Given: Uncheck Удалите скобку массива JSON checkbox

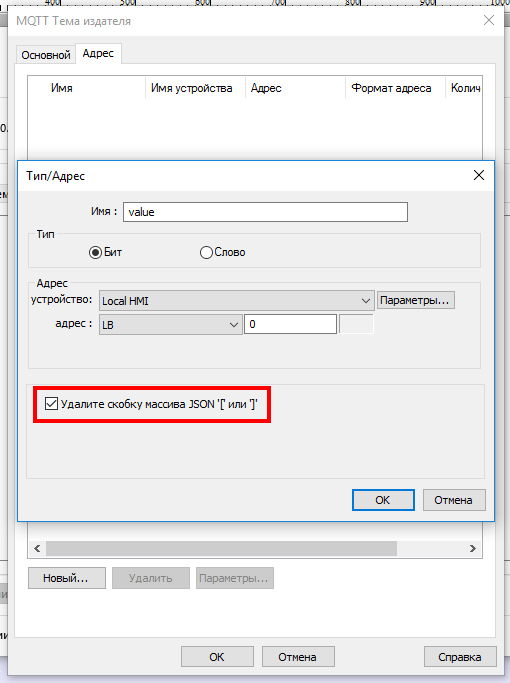Looking at the screenshot, I should point(51,404).
